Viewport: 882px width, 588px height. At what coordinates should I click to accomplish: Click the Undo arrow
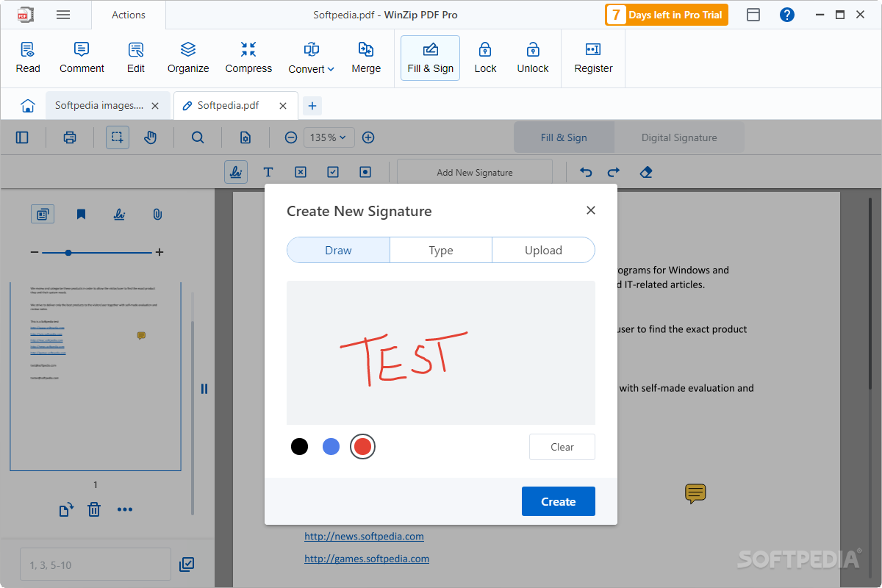(x=586, y=172)
